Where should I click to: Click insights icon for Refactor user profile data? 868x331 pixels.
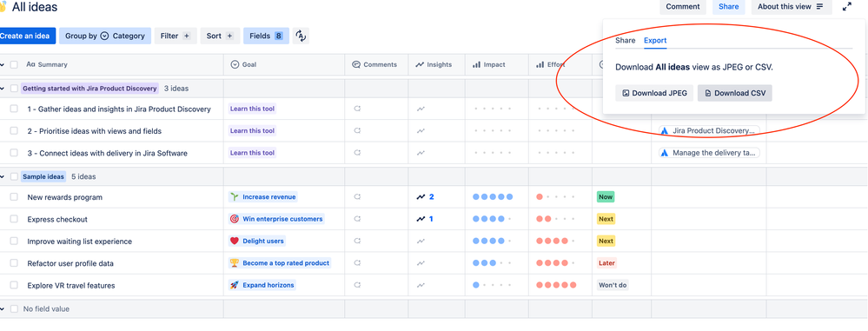tap(421, 263)
